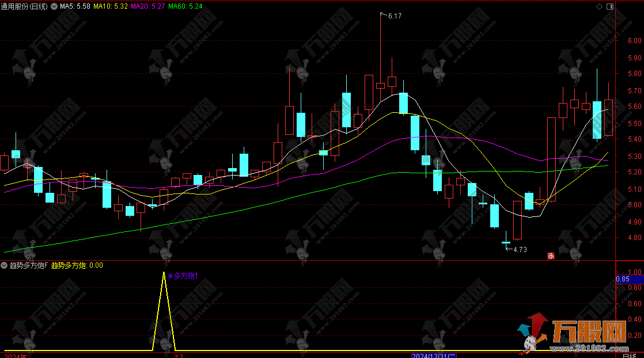Select the 趋势多方炮F indicator name
644x358 pixels.
point(29,266)
